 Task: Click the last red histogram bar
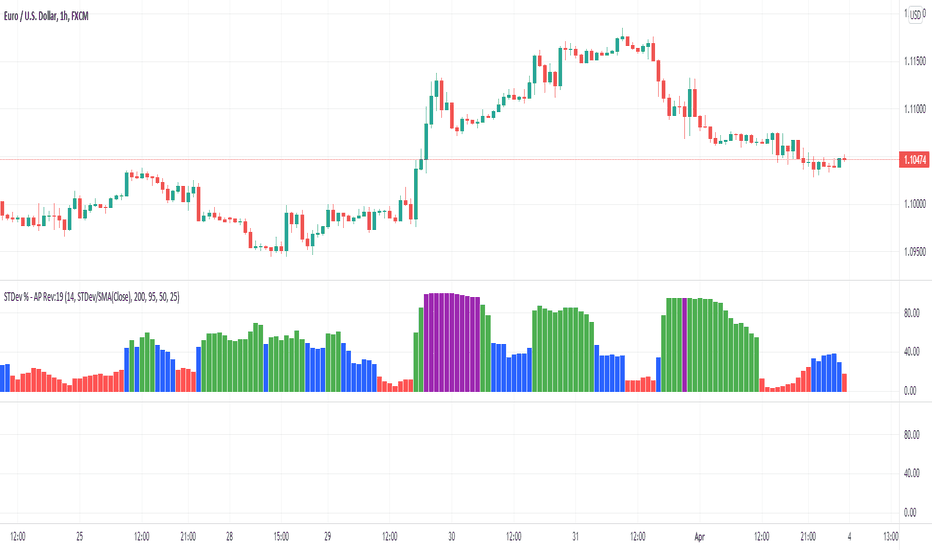pos(844,382)
